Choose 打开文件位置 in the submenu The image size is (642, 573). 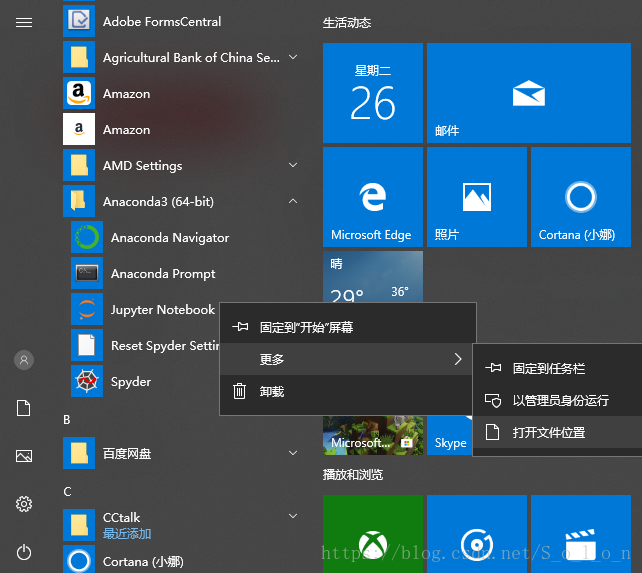pyautogui.click(x=558, y=432)
